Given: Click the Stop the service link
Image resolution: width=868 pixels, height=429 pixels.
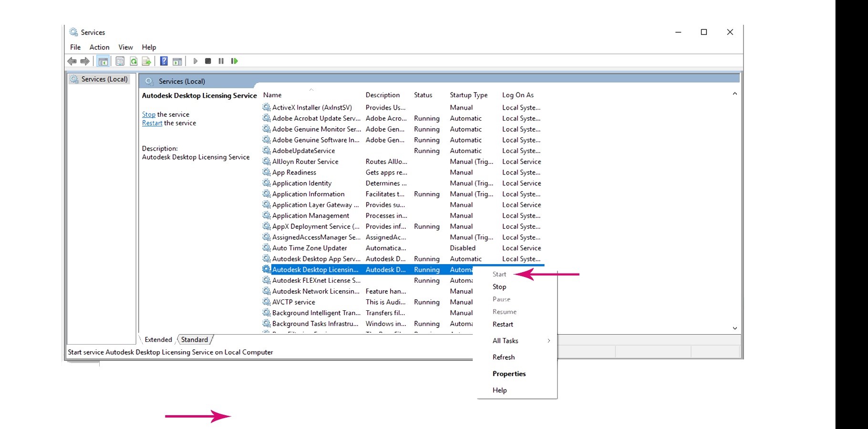Looking at the screenshot, I should (148, 114).
